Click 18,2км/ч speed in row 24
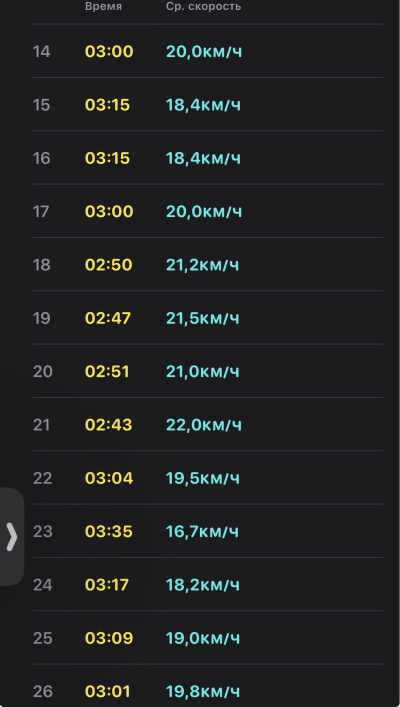Viewport: 400px width, 707px height. point(203,584)
